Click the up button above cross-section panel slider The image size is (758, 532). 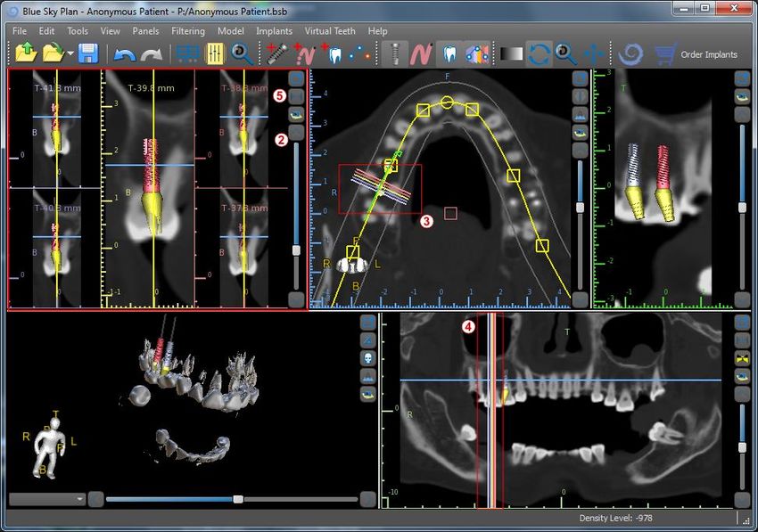click(x=296, y=133)
